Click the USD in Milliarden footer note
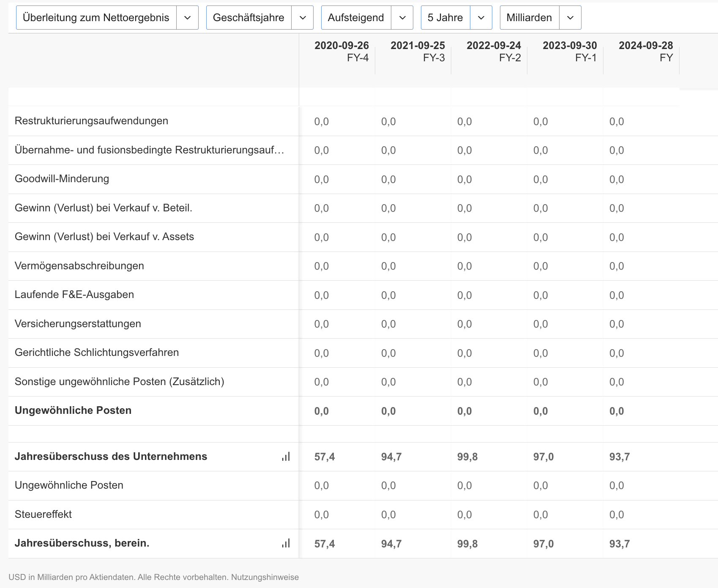 point(153,577)
